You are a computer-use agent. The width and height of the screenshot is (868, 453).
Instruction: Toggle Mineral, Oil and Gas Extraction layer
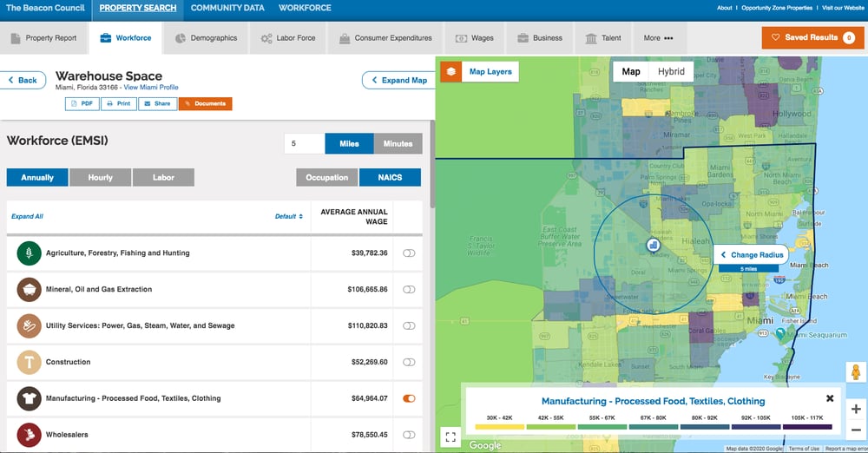[409, 289]
